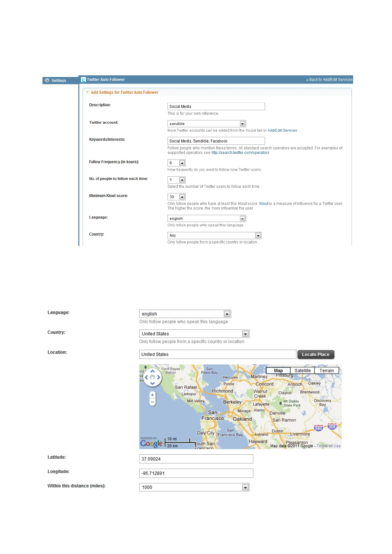Screen dimensions: 392x554
Task: Open the Minimum Klout score dropdown
Action: point(176,197)
